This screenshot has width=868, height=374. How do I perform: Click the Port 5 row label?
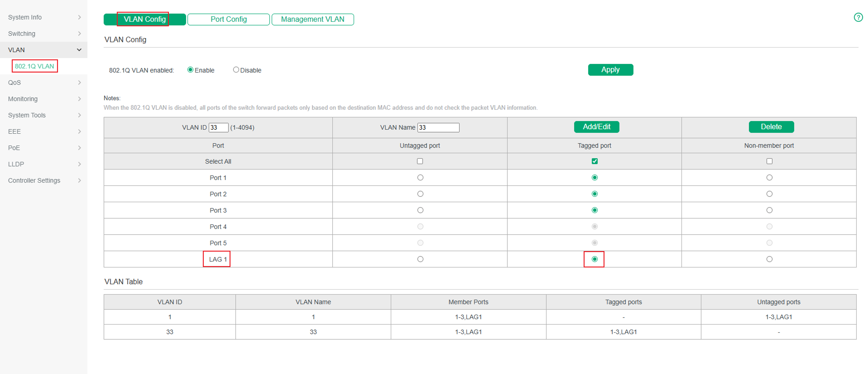218,243
